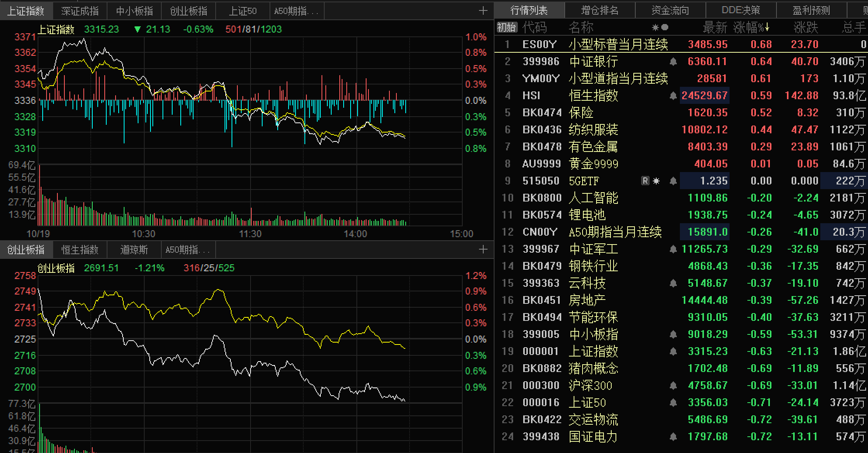The width and height of the screenshot is (868, 453).
Task: Click the 11:30 time marker on the upper chart
Action: tap(250, 234)
